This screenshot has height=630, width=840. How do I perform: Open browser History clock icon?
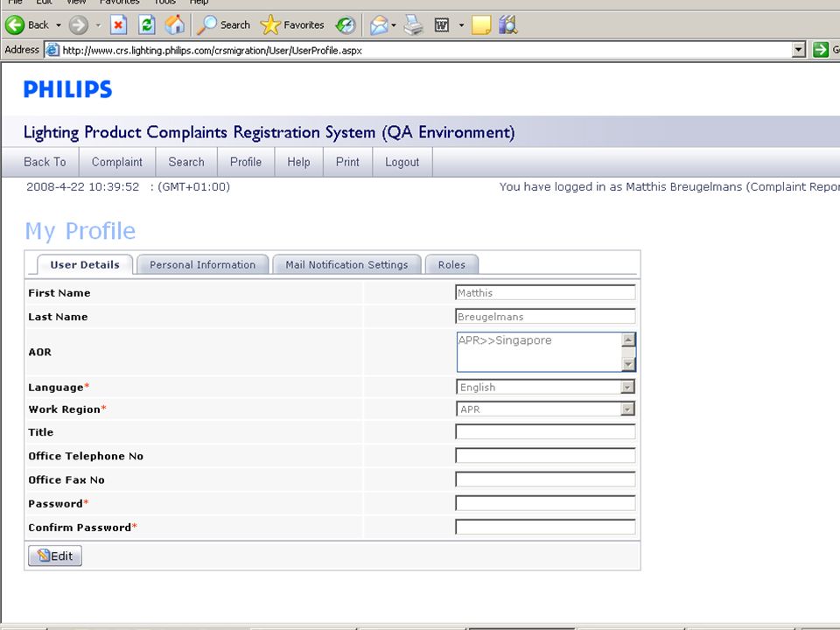click(x=346, y=24)
